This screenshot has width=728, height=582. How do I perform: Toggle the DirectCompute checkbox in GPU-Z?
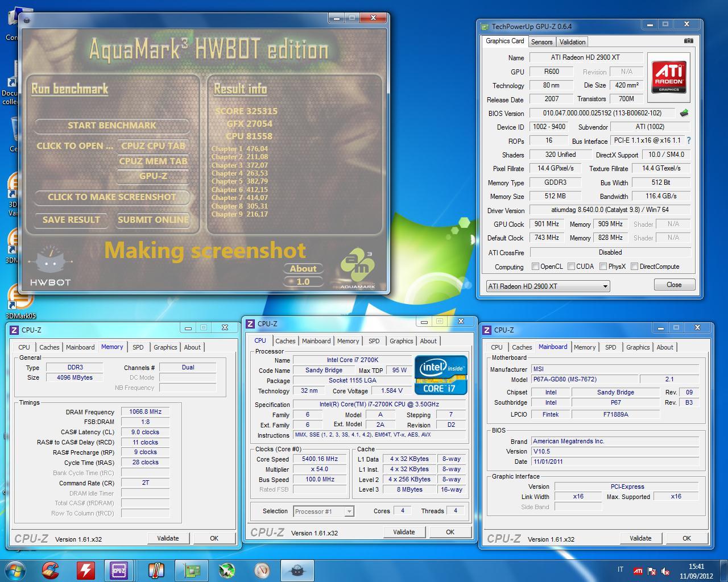634,266
